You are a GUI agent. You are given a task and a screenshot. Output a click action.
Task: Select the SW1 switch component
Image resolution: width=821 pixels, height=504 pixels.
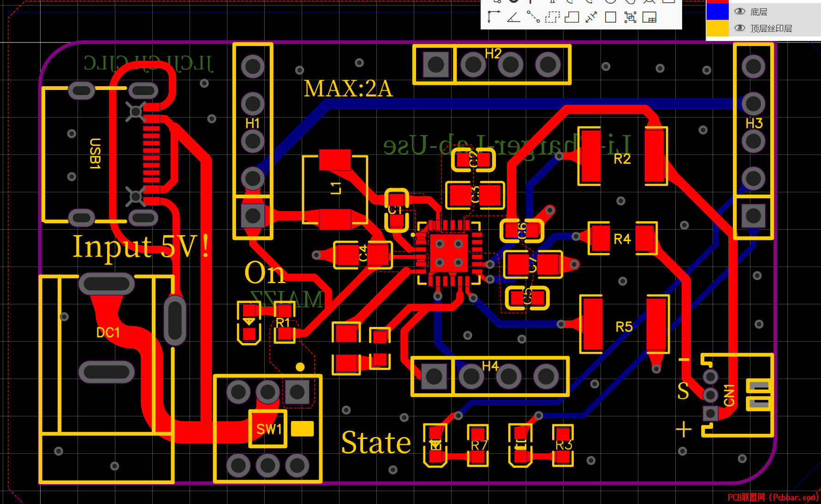pos(268,429)
